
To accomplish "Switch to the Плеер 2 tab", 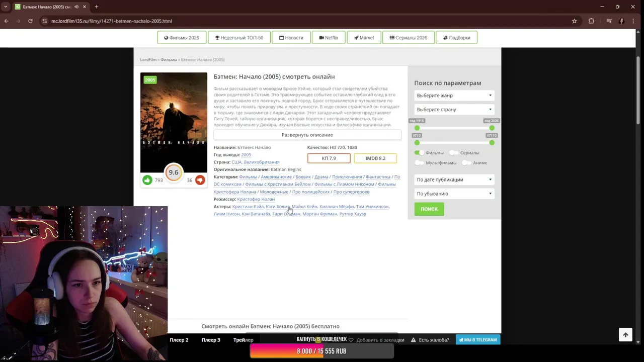I will pyautogui.click(x=179, y=340).
